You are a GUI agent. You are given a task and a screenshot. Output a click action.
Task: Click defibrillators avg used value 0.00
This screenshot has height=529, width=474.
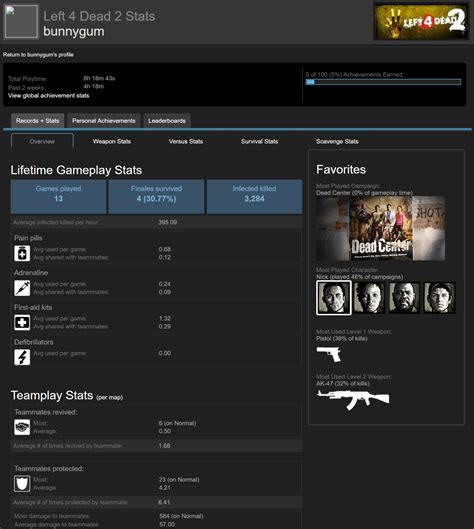click(x=165, y=353)
